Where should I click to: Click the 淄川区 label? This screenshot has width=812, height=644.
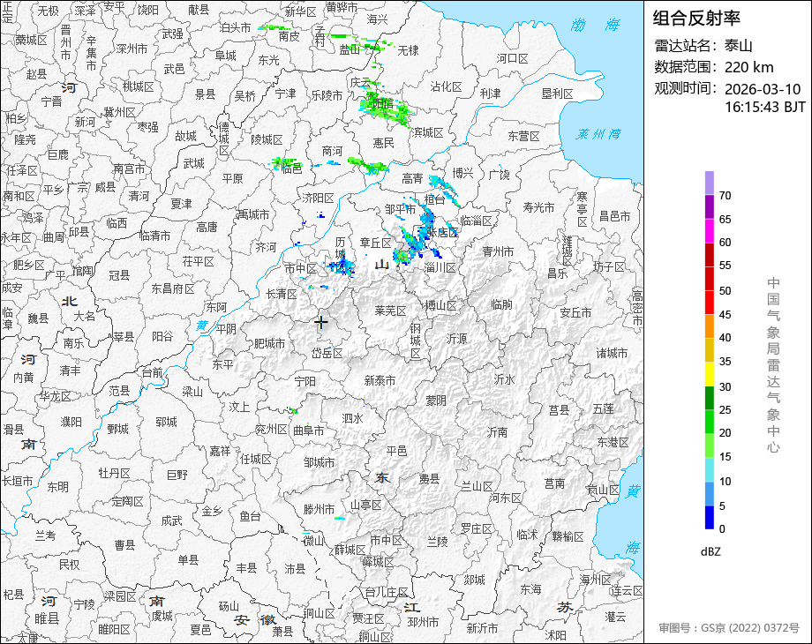pyautogui.click(x=440, y=267)
